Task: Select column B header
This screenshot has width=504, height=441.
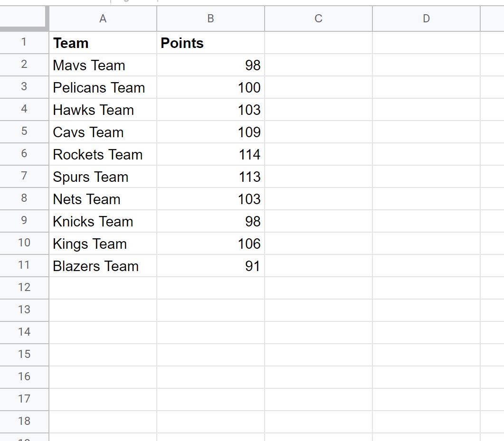Action: pos(210,19)
